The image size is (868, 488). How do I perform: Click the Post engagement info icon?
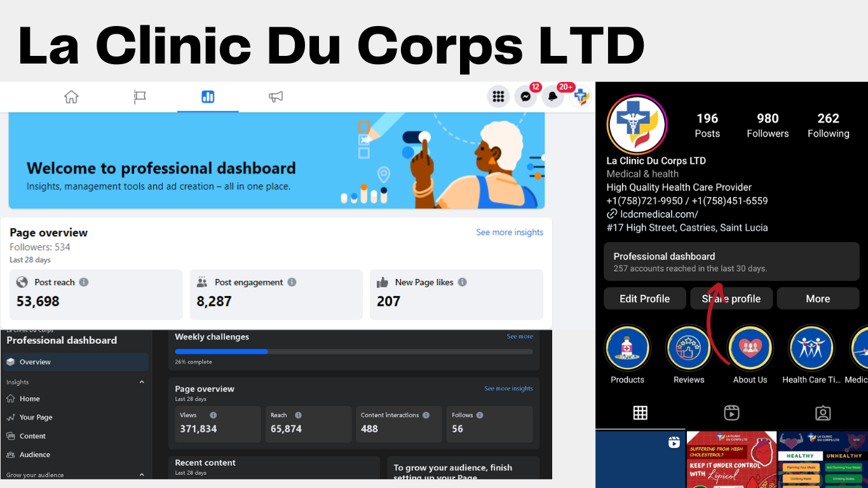[292, 282]
